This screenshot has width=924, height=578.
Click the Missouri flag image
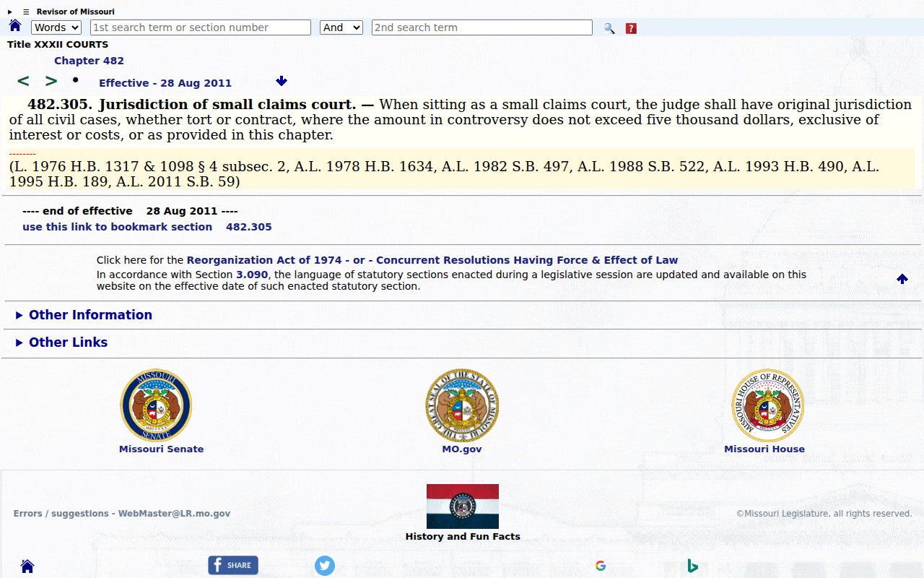pos(463,506)
